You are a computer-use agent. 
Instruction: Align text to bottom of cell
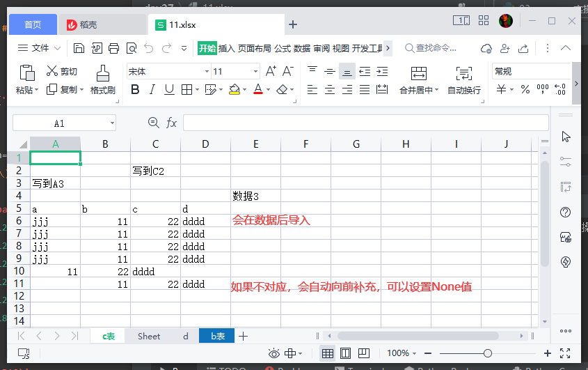347,71
